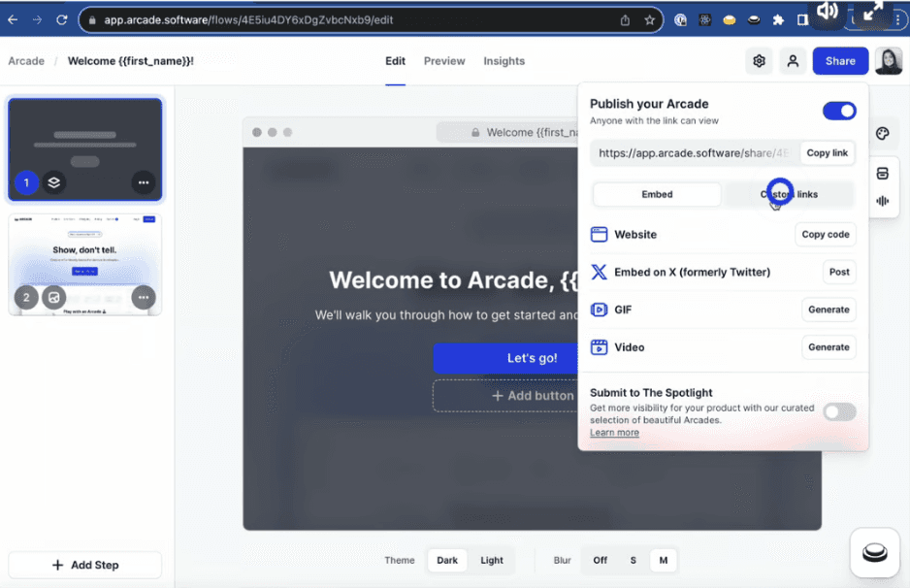Click the image icon on step 2
This screenshot has width=910, height=588.
[x=54, y=297]
